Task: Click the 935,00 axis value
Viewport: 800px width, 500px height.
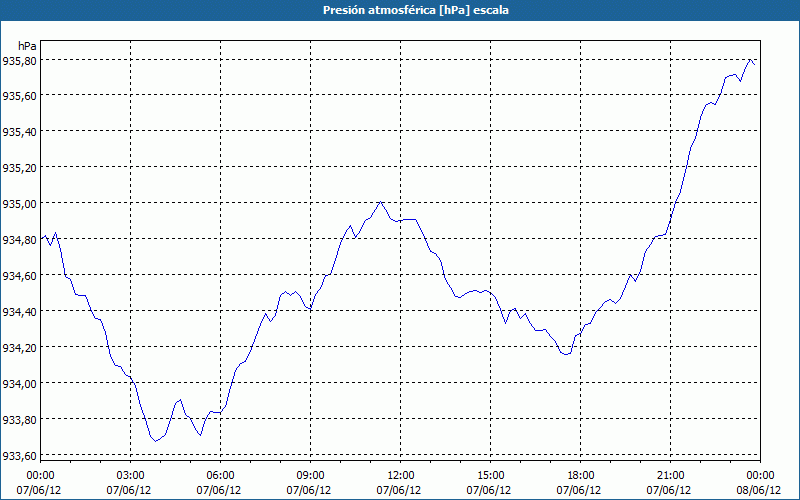Action: tap(19, 204)
